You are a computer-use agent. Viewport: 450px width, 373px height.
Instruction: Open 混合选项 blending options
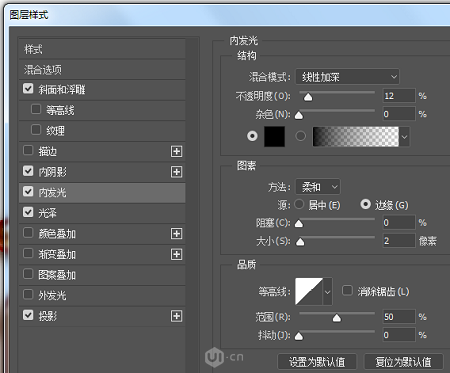coord(102,70)
